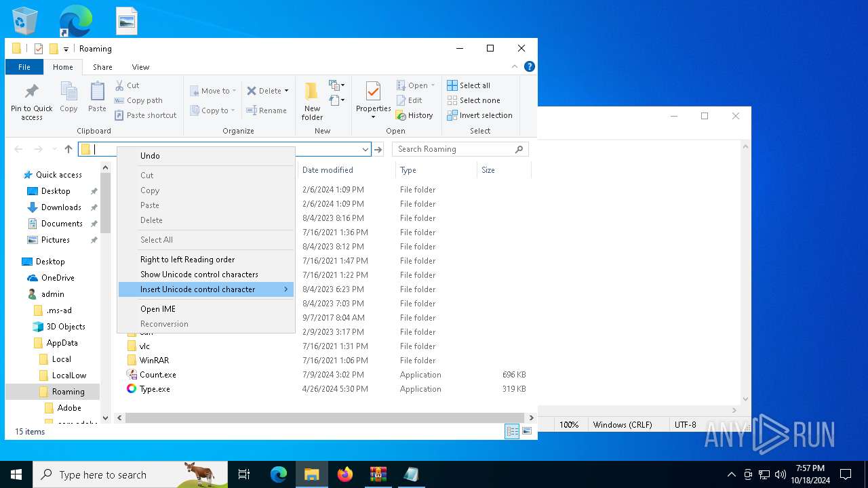Click the Edit ribbon button
Image resolution: width=868 pixels, height=488 pixels.
[x=410, y=100]
